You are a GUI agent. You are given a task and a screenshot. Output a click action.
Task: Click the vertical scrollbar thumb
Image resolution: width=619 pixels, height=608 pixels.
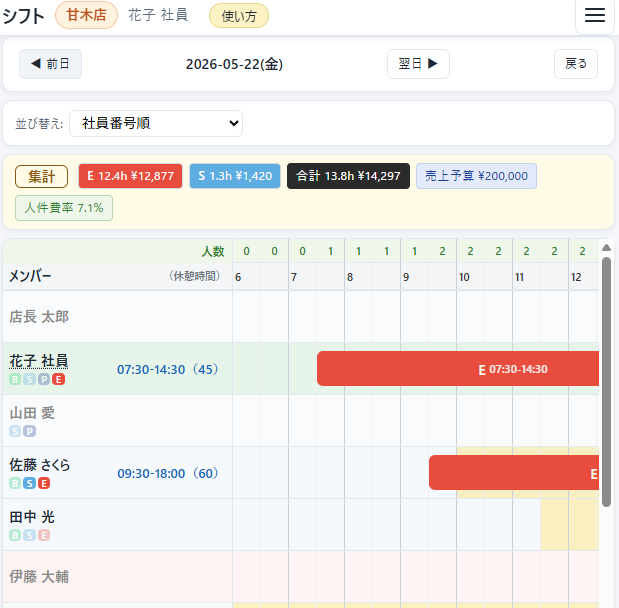coord(606,381)
